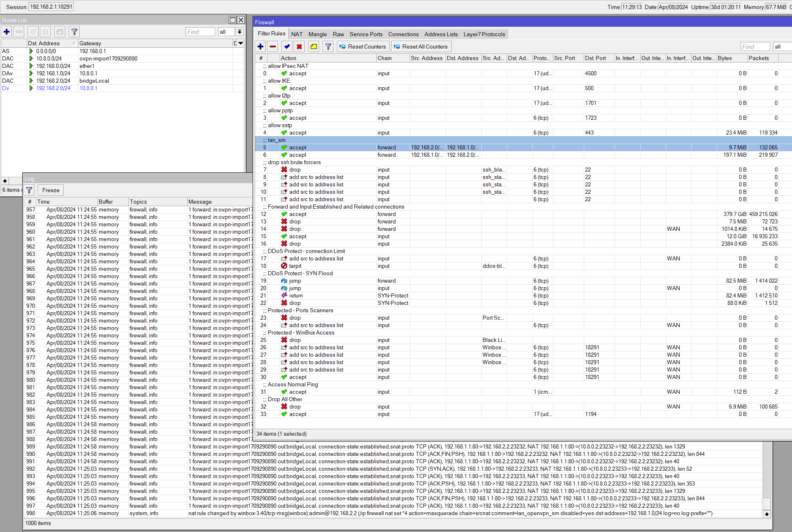Click accept icon of rule 0

point(284,74)
